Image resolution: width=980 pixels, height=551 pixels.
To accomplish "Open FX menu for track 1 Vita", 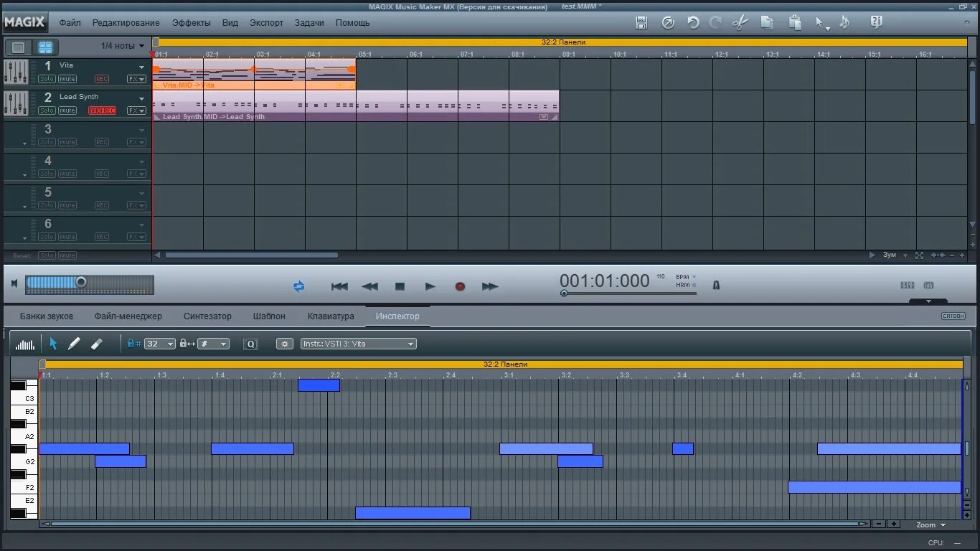I will (x=136, y=79).
